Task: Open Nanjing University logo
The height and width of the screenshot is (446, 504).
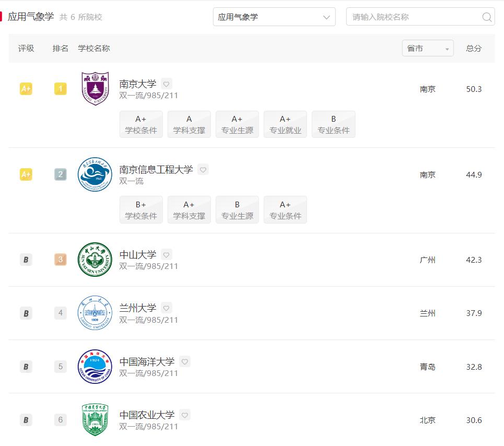Action: click(95, 89)
